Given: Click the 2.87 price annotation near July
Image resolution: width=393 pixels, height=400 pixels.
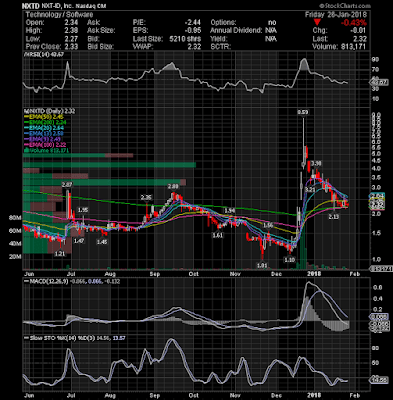Looking at the screenshot, I should click(x=67, y=184).
